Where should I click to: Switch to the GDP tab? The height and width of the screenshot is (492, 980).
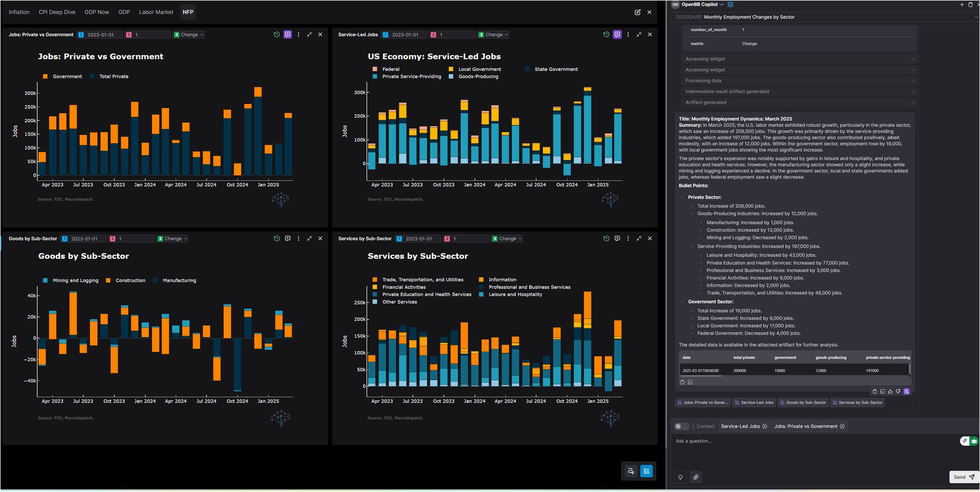point(124,12)
